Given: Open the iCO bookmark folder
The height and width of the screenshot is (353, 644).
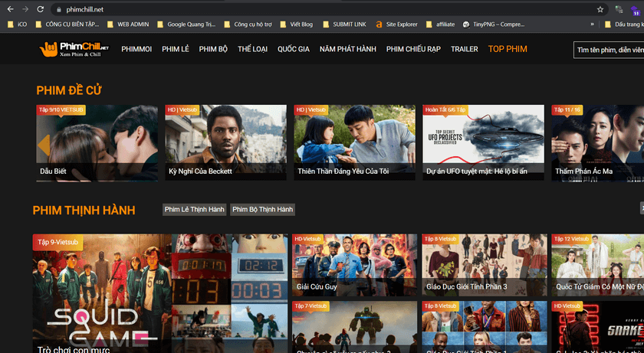Looking at the screenshot, I should (x=17, y=25).
